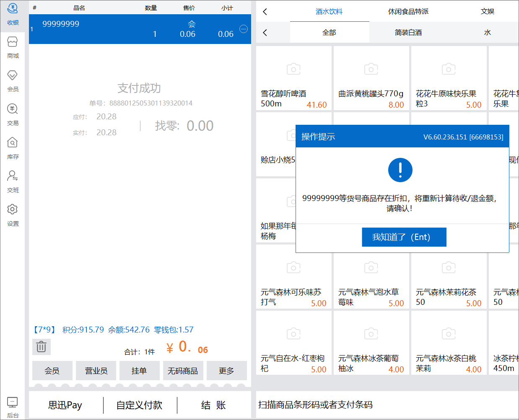Viewport: 519px width, 420px height.
Task: Click the 曲派黄桃罐头770g product name
Action: pos(371,94)
